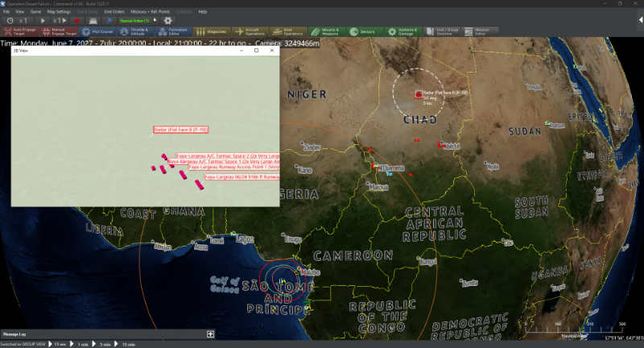Open Boat Operations
The height and width of the screenshot is (348, 644).
288,31
